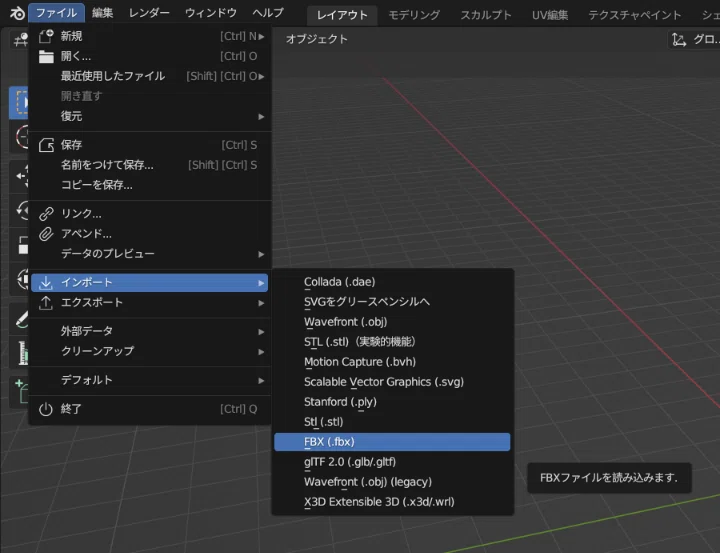The image size is (720, 553).
Task: Open the レンダー menu
Action: tap(149, 13)
